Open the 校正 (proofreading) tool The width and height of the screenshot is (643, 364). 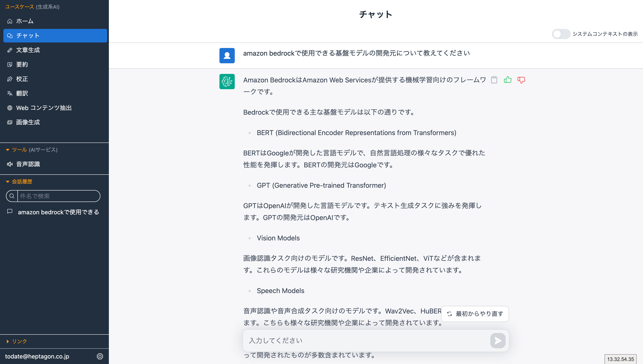23,79
